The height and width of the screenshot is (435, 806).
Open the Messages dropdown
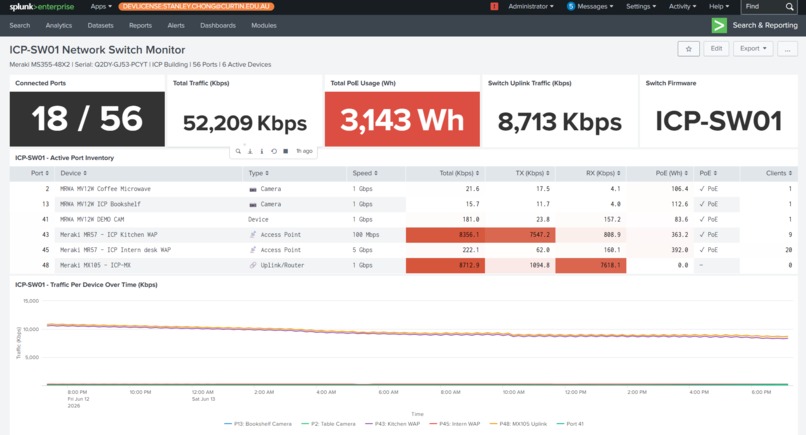[x=595, y=6]
